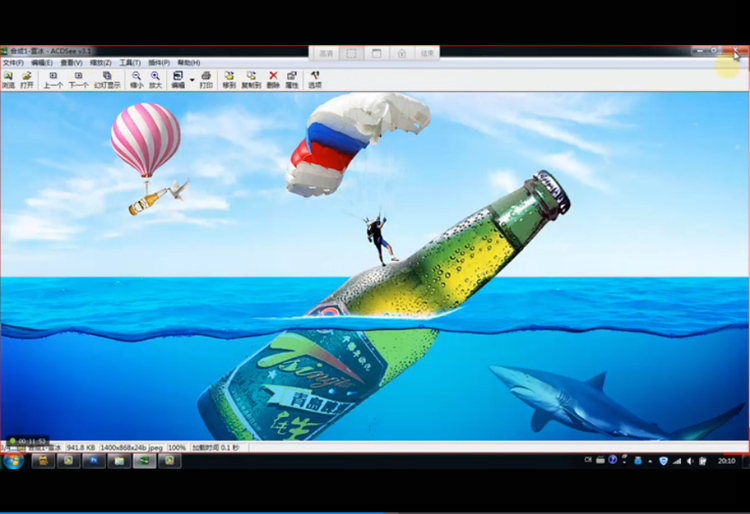Screen dimensions: 750x514
Task: Open the Plugins (插件) menu
Action: [159, 63]
